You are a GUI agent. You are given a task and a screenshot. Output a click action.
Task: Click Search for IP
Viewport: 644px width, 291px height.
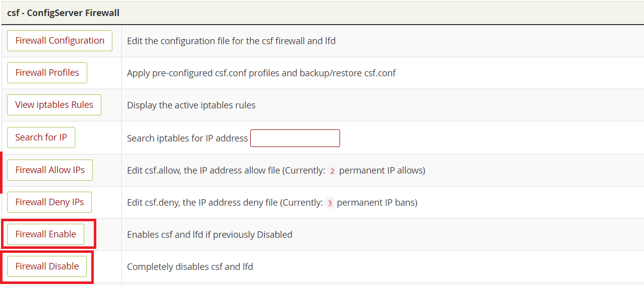(x=41, y=137)
